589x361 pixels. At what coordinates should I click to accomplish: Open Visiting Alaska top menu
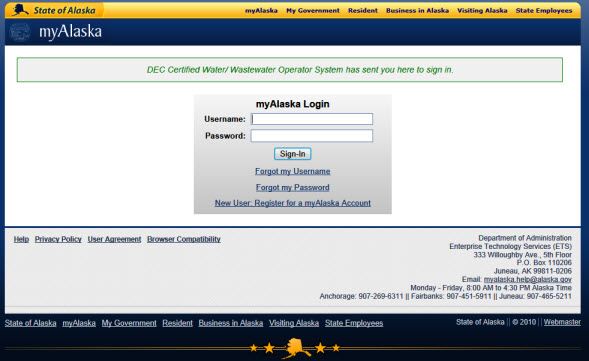coord(482,11)
